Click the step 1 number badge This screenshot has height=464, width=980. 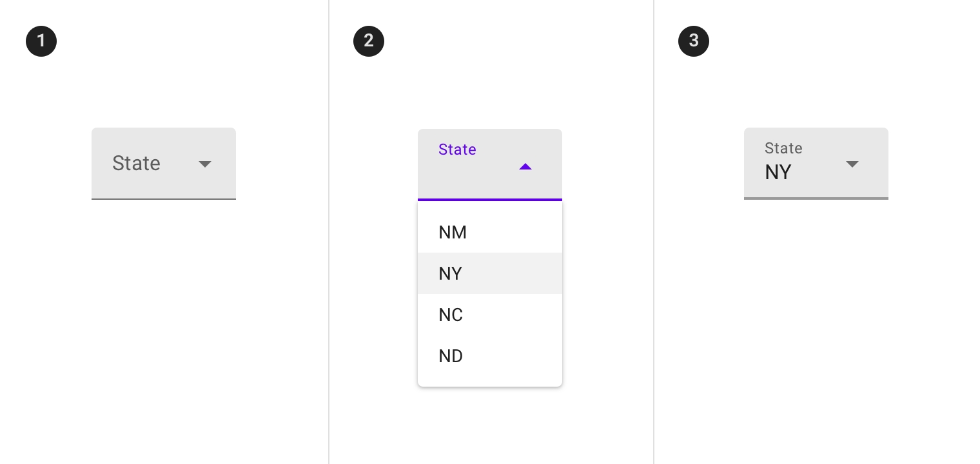point(41,41)
